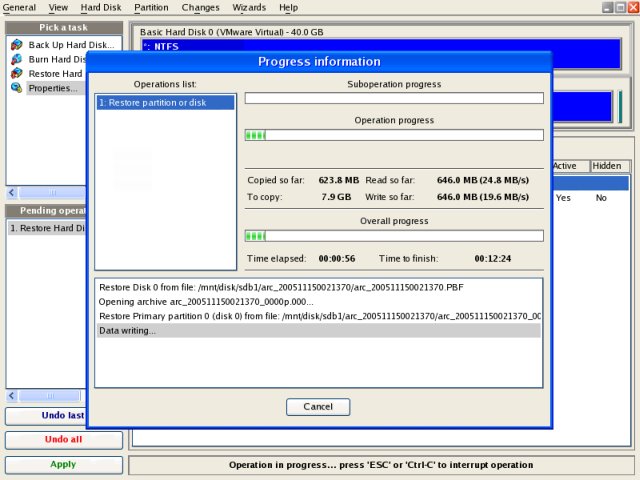Click the Burn Hard Disk icon

click(17, 59)
